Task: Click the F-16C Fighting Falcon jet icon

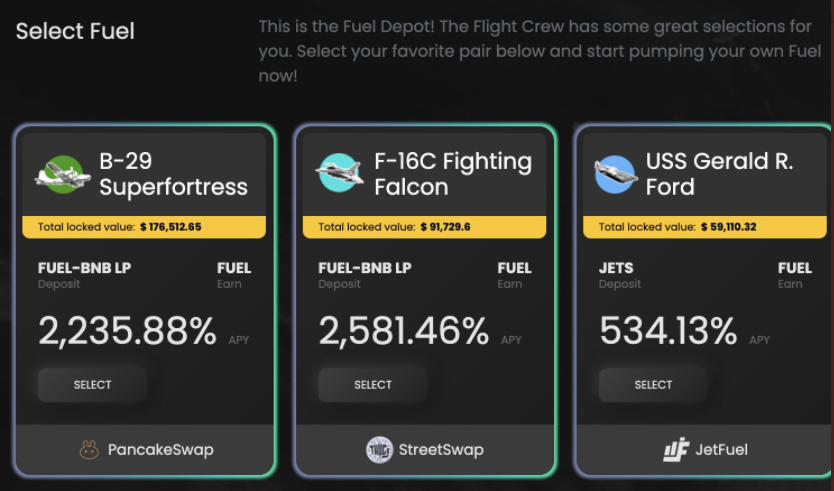Action: click(x=340, y=172)
